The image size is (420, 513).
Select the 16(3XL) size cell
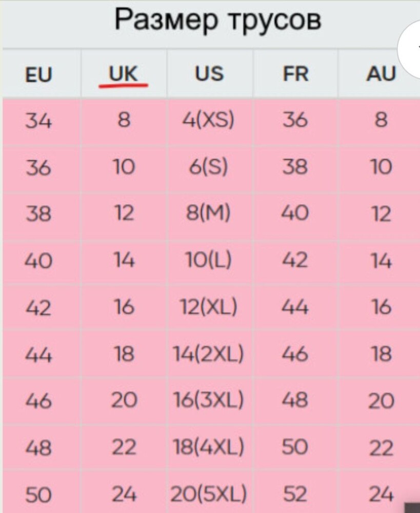tap(209, 401)
